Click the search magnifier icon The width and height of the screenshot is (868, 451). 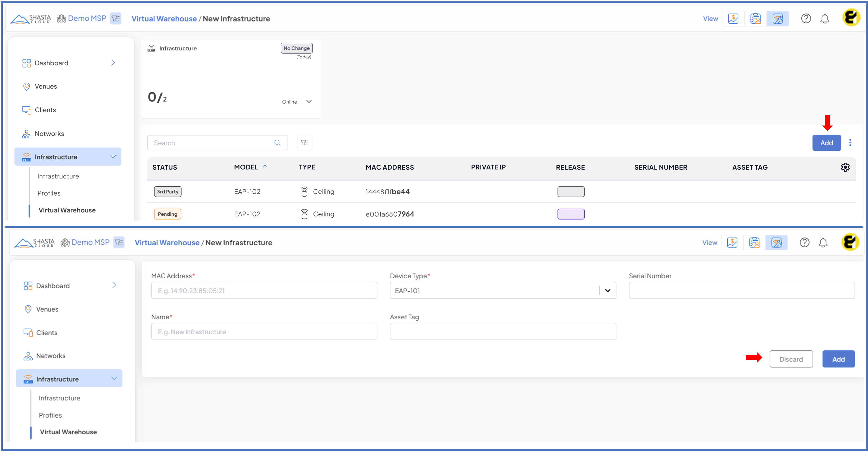click(x=277, y=143)
